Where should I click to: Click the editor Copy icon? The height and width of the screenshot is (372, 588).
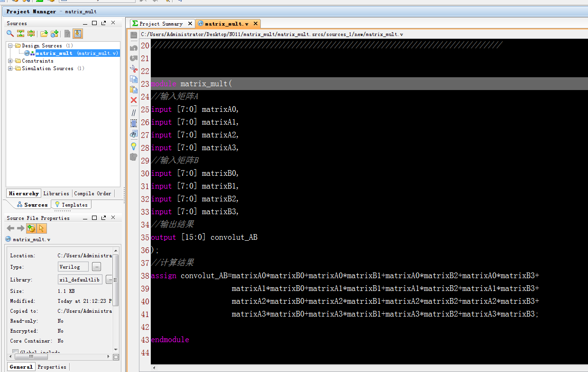[x=134, y=79]
